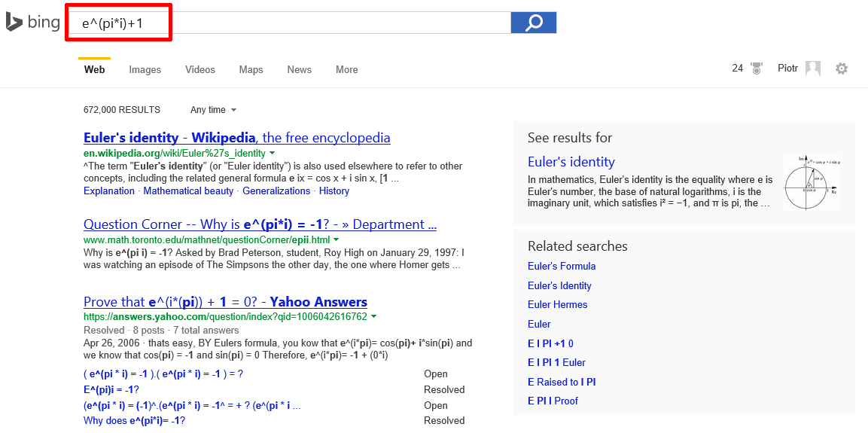Open the Piotr profile avatar
Viewport: 868px width, 433px height.
coord(812,69)
